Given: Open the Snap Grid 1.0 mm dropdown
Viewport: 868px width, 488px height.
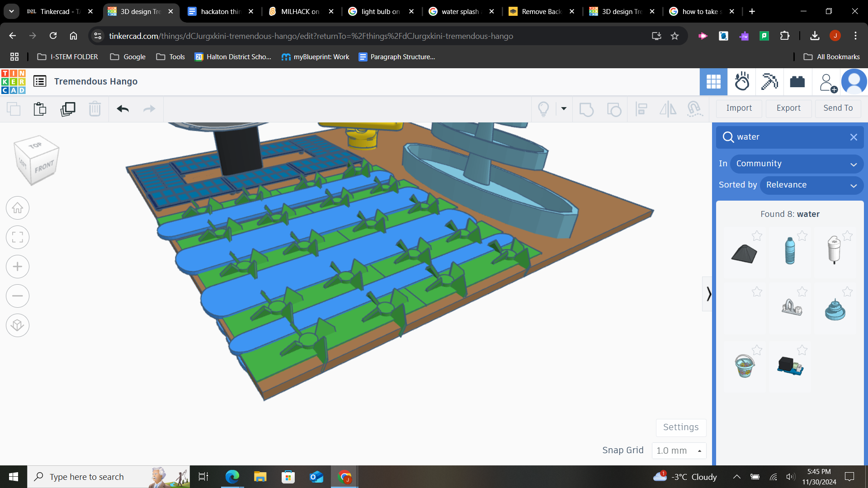Looking at the screenshot, I should [x=679, y=450].
